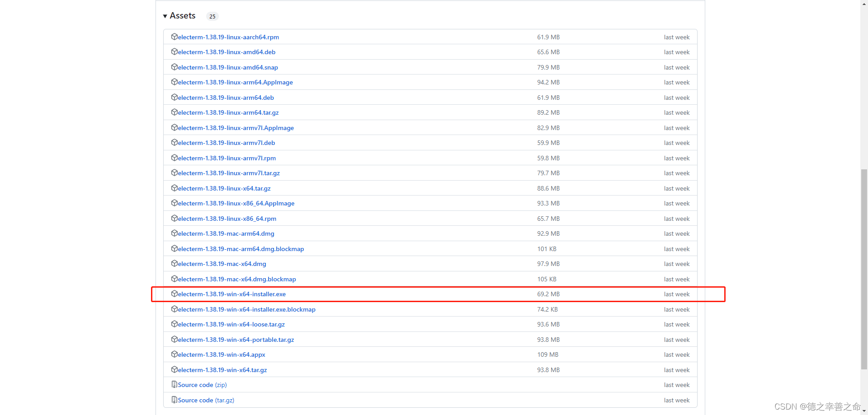
Task: Click the package icon beside win-x64-installer.exe.blockmap
Action: [x=174, y=309]
